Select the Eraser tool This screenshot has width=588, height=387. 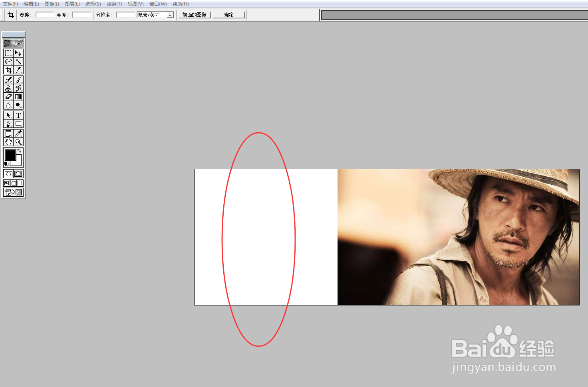click(x=8, y=97)
